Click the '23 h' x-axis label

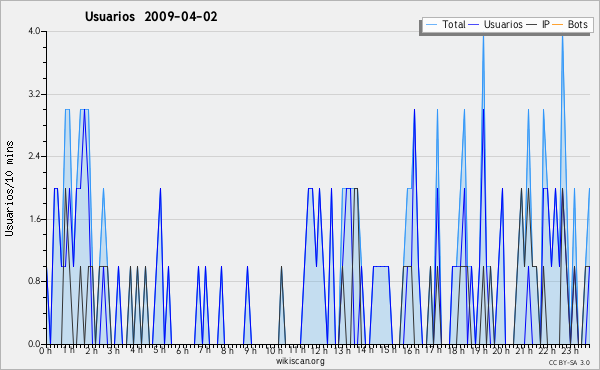[570, 351]
